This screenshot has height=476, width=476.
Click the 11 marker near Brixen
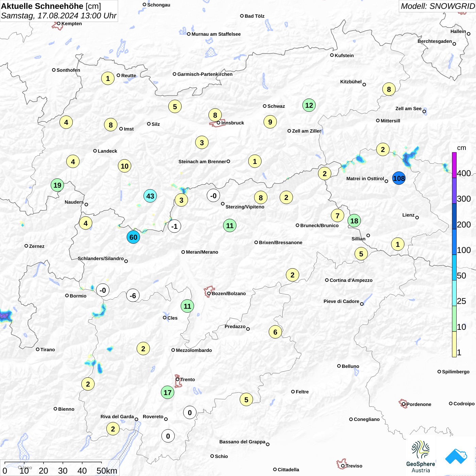tap(230, 225)
